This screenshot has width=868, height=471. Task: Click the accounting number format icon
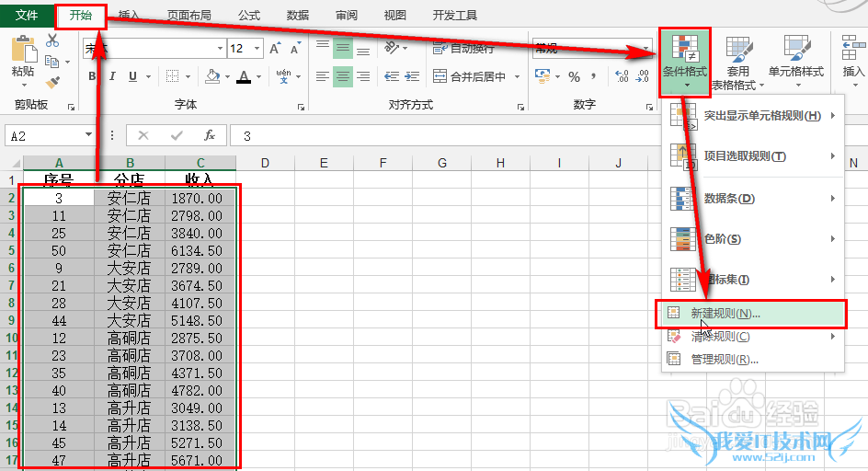[x=542, y=76]
